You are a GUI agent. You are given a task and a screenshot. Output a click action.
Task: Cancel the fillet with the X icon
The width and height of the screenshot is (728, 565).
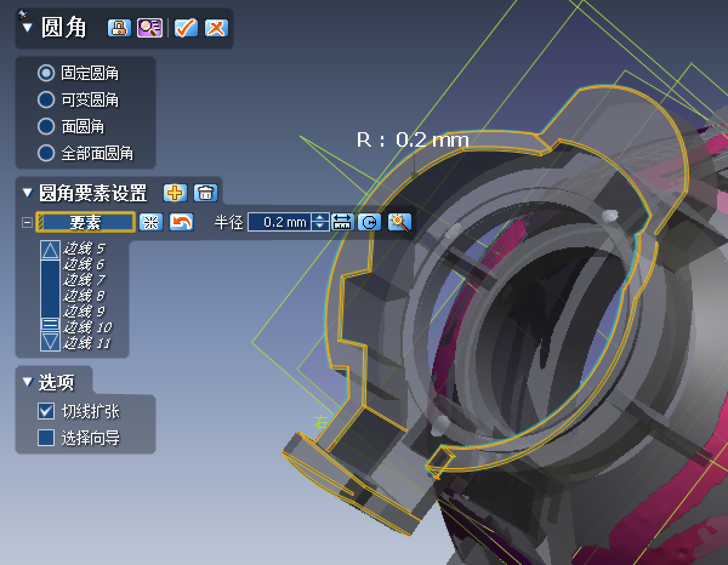[216, 28]
